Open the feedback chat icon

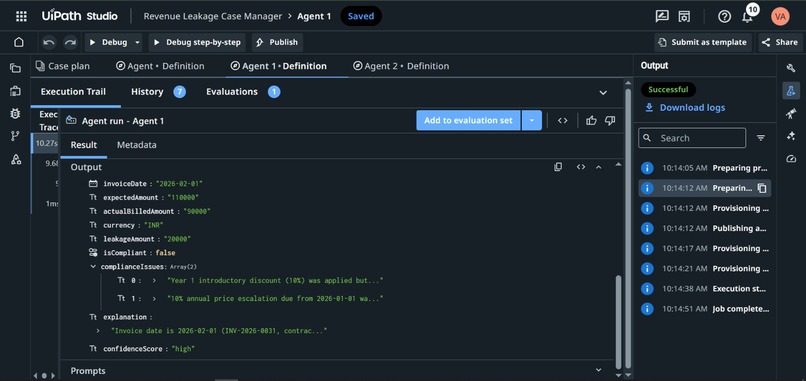662,16
